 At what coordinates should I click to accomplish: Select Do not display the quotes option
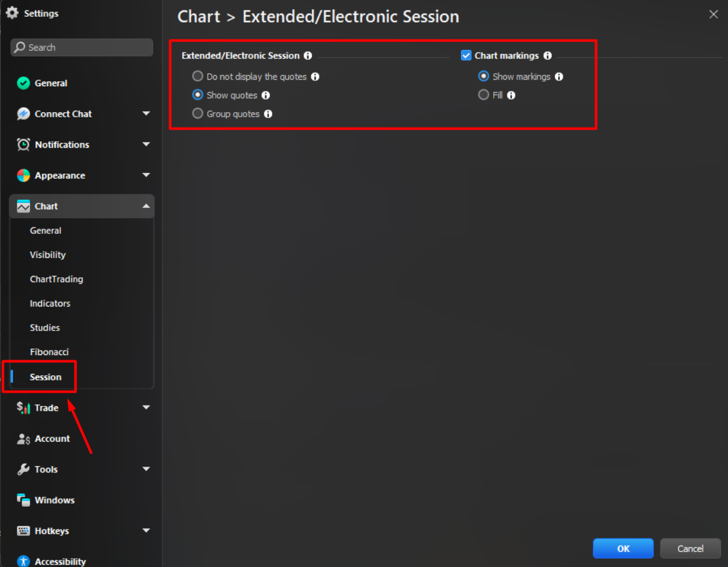point(198,76)
